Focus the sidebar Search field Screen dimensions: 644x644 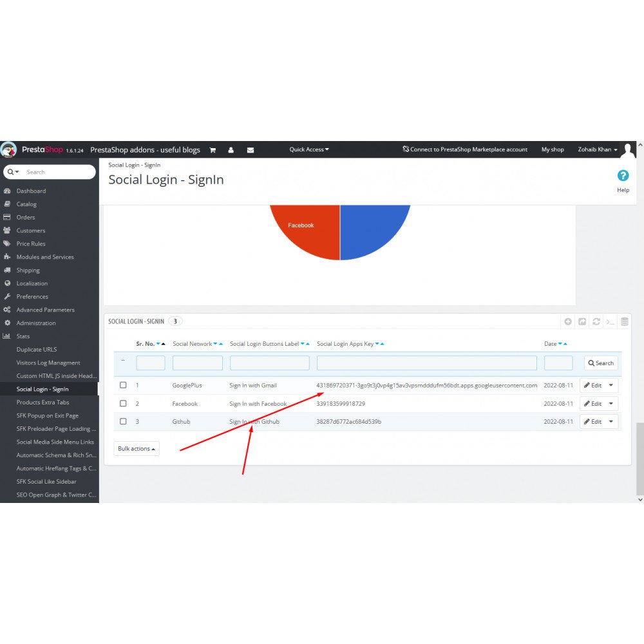[x=57, y=172]
